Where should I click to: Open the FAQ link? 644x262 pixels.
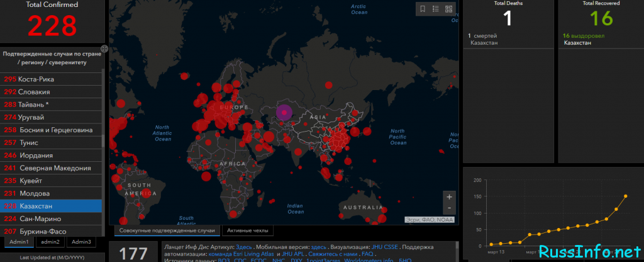point(367,254)
